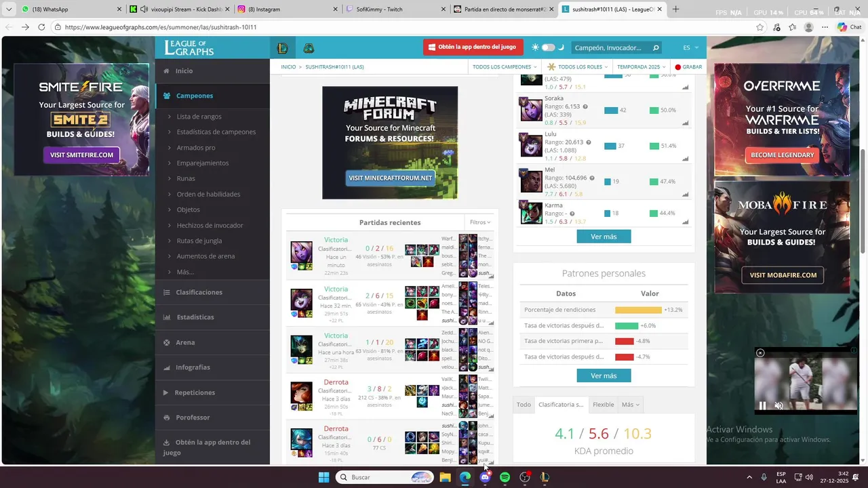Click the Lulu champion icon in the list
This screenshot has height=488, width=868.
point(532,146)
